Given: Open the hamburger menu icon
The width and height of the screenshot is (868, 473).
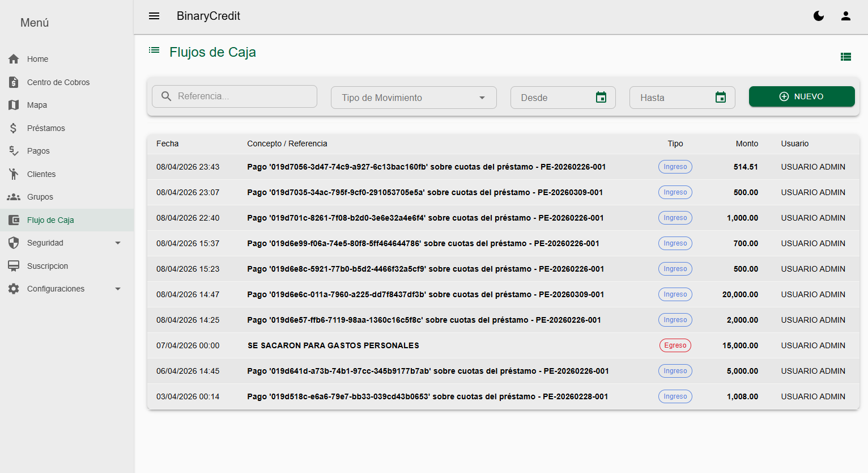Looking at the screenshot, I should (154, 16).
